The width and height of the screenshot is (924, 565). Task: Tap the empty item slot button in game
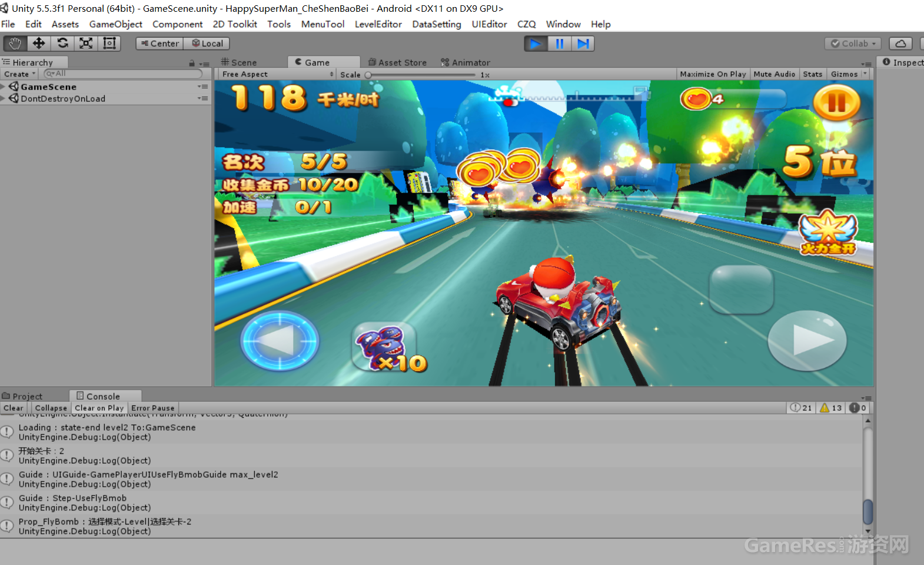click(x=742, y=290)
